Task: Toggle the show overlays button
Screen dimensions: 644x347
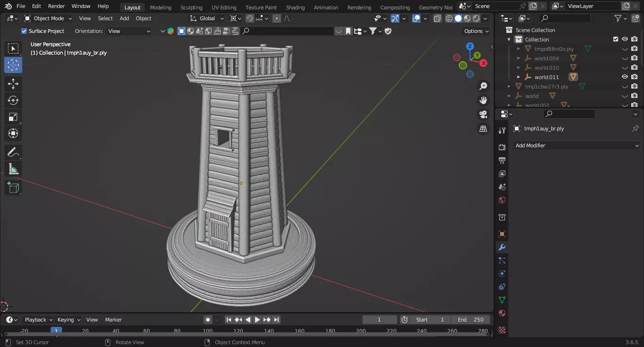Action: [416, 18]
